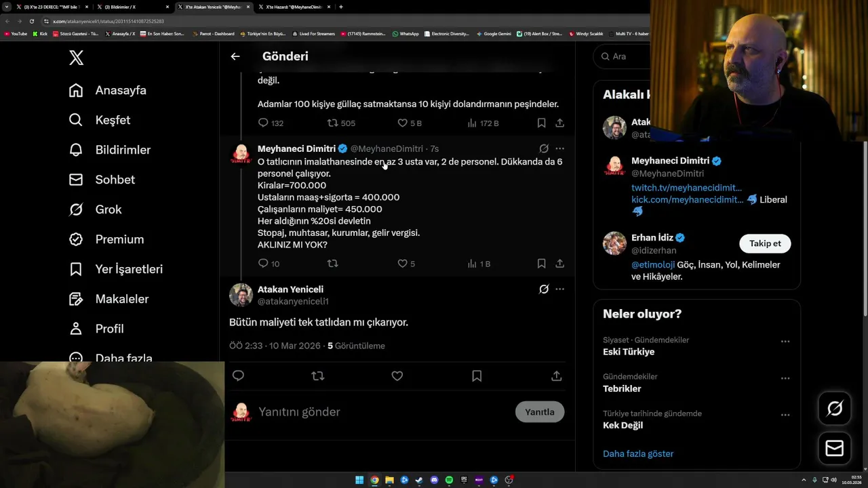868x488 pixels.
Task: Open a new browser tab
Action: tap(340, 7)
